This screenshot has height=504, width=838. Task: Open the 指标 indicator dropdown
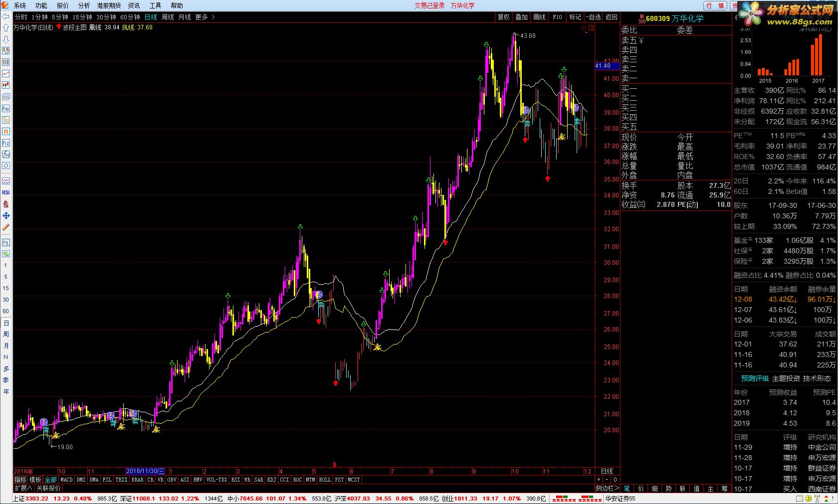click(x=20, y=480)
